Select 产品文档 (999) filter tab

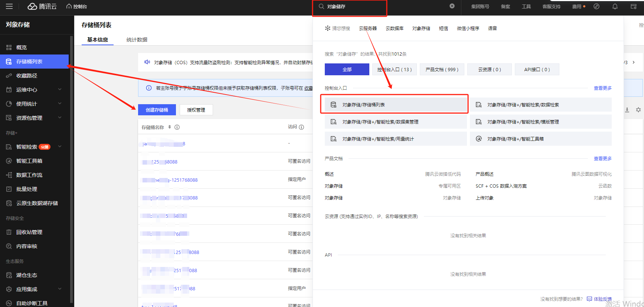(x=442, y=69)
